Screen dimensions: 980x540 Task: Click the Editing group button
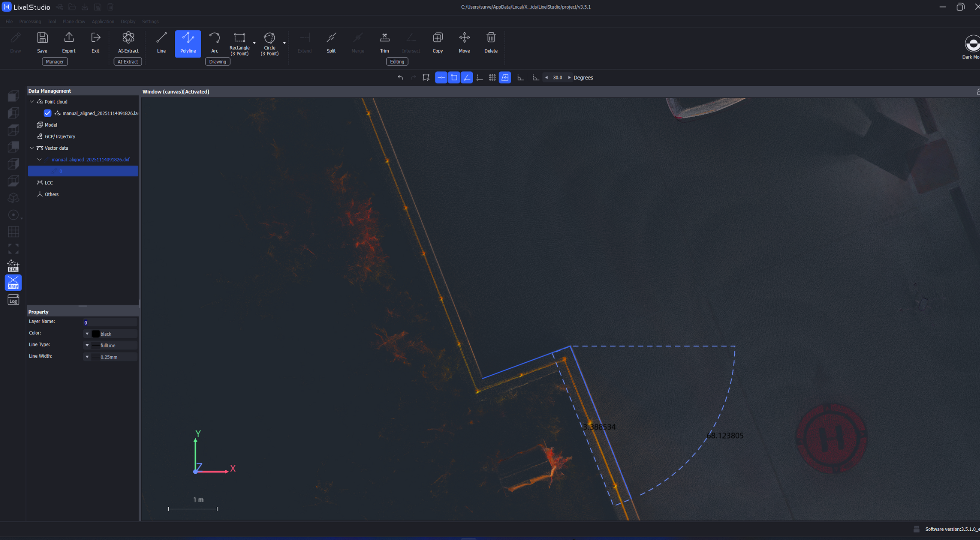click(x=397, y=62)
